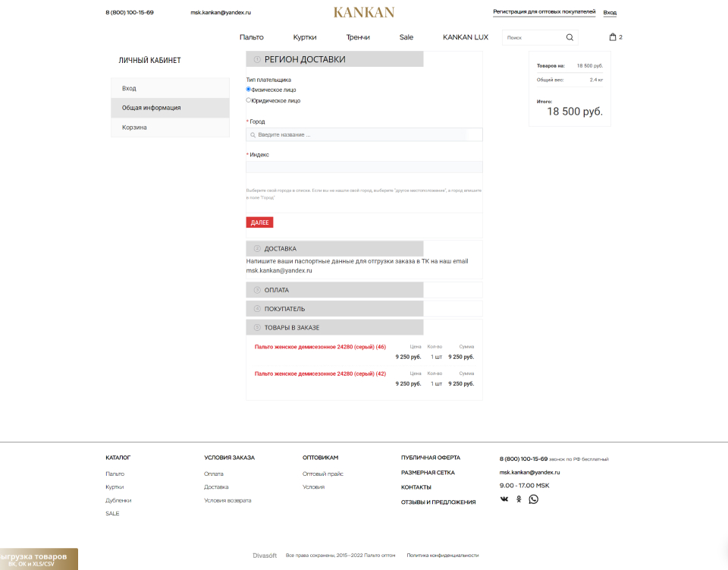This screenshot has width=728, height=570.
Task: Open the WhatsApp icon in footer
Action: click(x=533, y=499)
